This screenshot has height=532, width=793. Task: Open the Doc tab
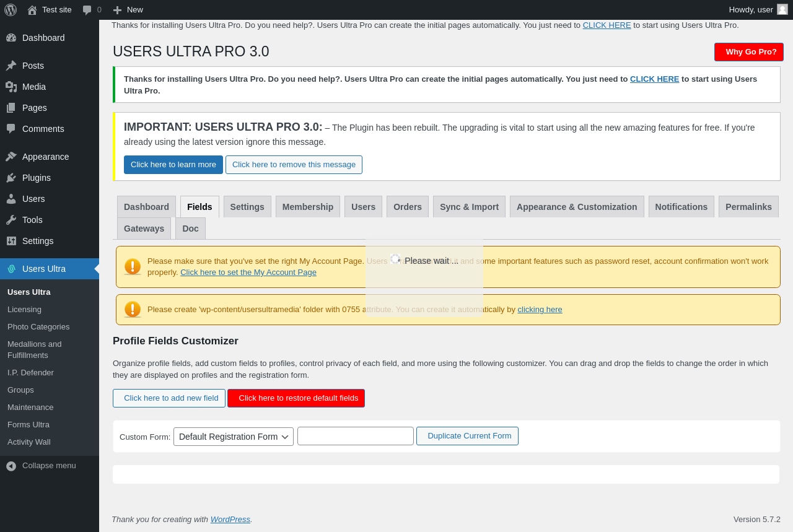click(190, 229)
